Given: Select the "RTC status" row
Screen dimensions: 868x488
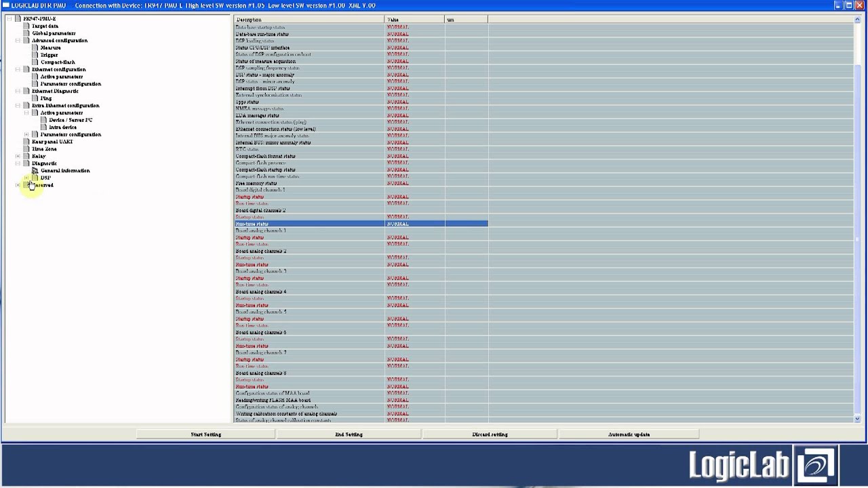Looking at the screenshot, I should pos(361,149).
